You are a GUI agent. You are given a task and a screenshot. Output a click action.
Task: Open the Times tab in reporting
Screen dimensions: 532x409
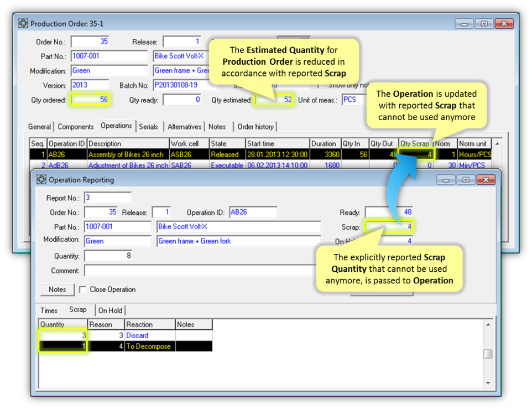pyautogui.click(x=49, y=310)
